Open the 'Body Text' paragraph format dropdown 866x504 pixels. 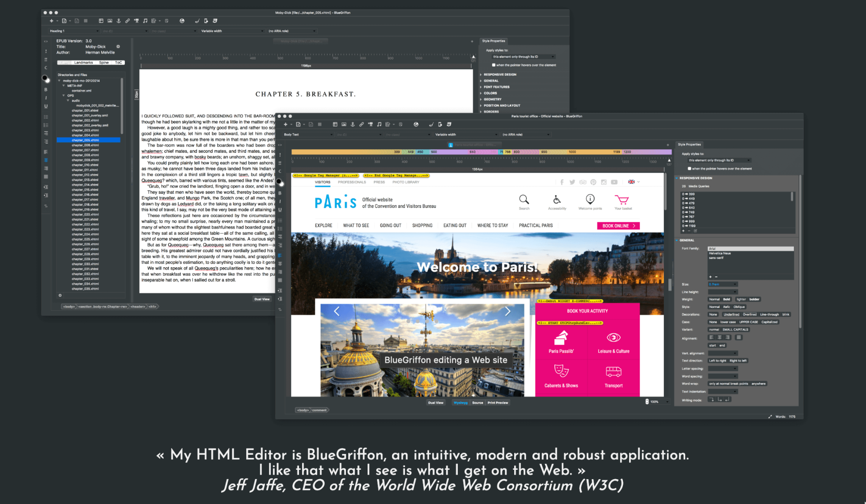pyautogui.click(x=307, y=134)
